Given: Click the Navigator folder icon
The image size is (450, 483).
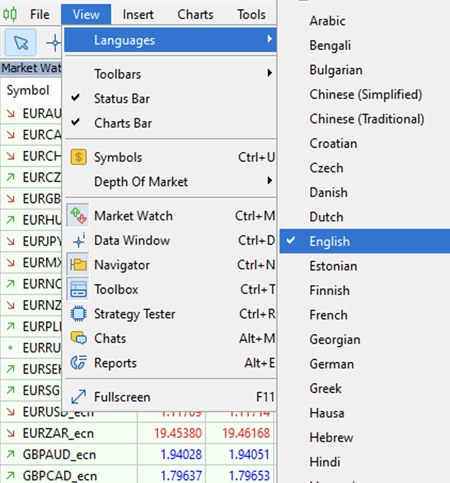Looking at the screenshot, I should tap(78, 265).
